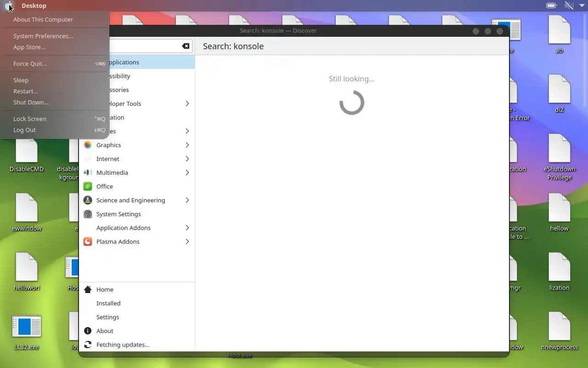The image size is (588, 368).
Task: Expand the Plasma Addons chevron
Action: tap(187, 241)
